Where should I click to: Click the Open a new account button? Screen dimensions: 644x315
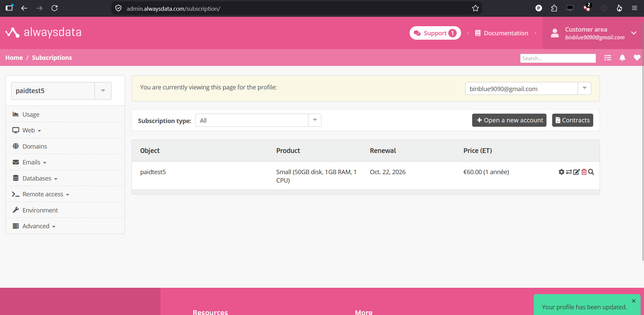click(509, 120)
